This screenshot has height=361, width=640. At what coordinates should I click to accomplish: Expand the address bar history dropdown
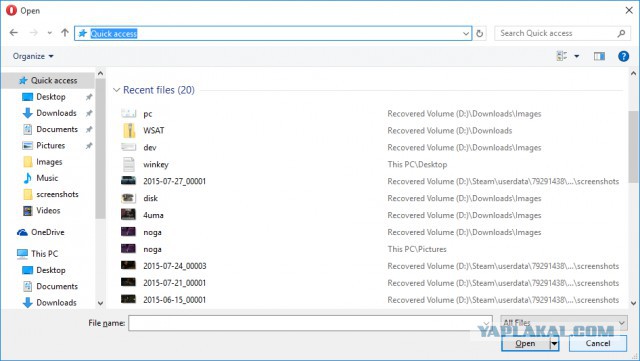[466, 33]
